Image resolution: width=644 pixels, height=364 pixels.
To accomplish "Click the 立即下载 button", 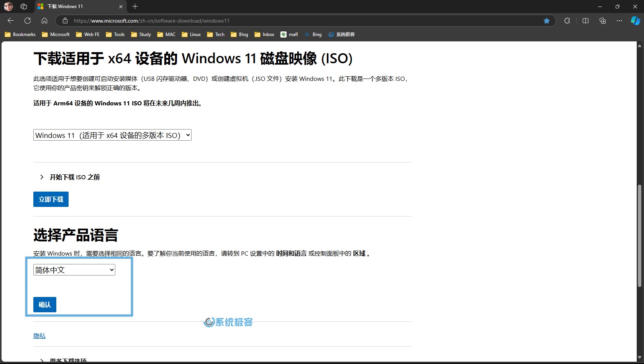I will click(x=51, y=199).
